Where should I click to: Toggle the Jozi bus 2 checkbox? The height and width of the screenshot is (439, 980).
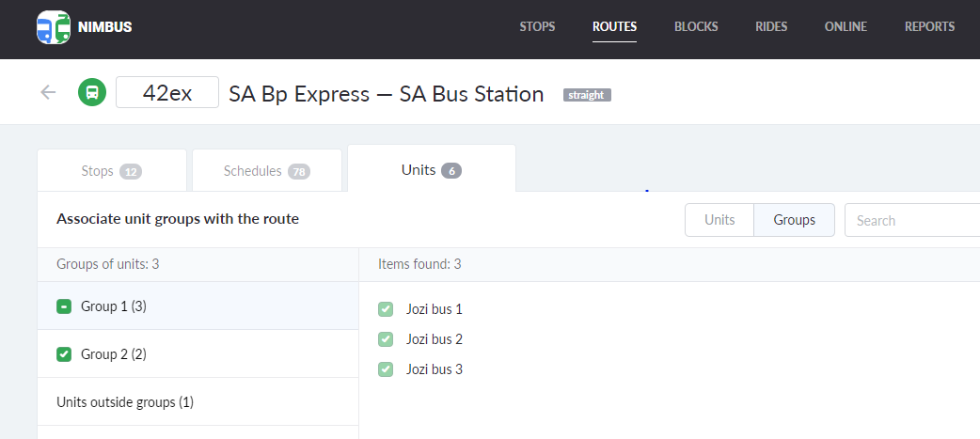point(386,339)
